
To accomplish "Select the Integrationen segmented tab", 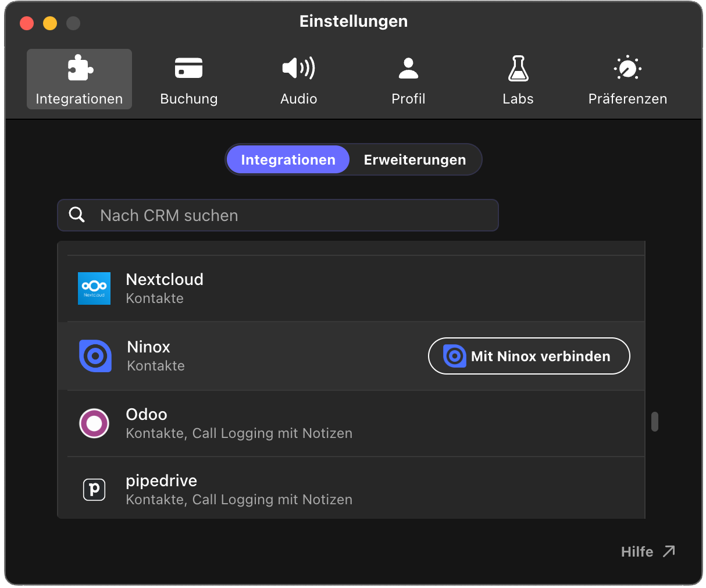I will (x=288, y=160).
